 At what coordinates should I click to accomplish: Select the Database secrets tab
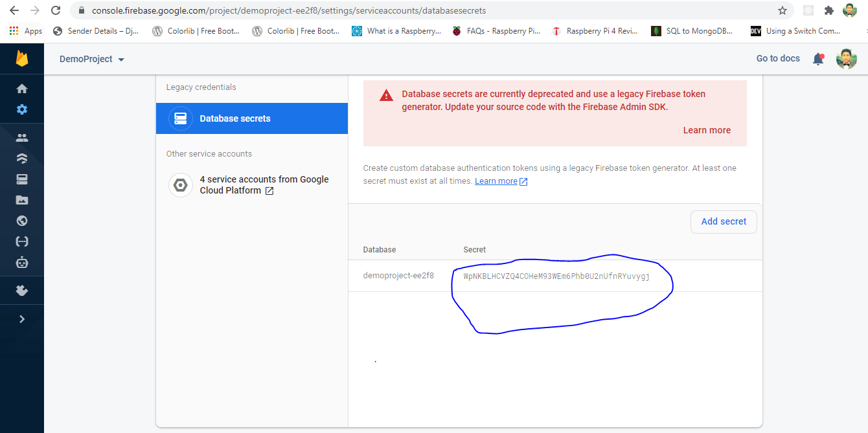(x=251, y=118)
